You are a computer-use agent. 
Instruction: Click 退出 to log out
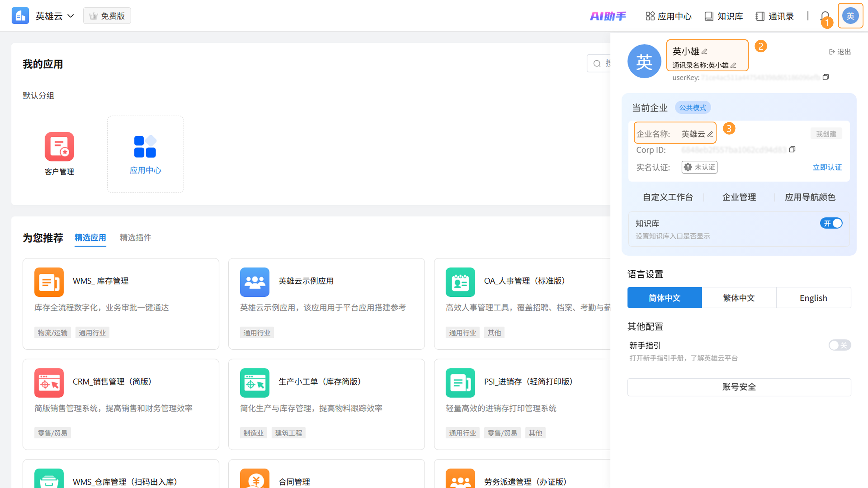(840, 52)
